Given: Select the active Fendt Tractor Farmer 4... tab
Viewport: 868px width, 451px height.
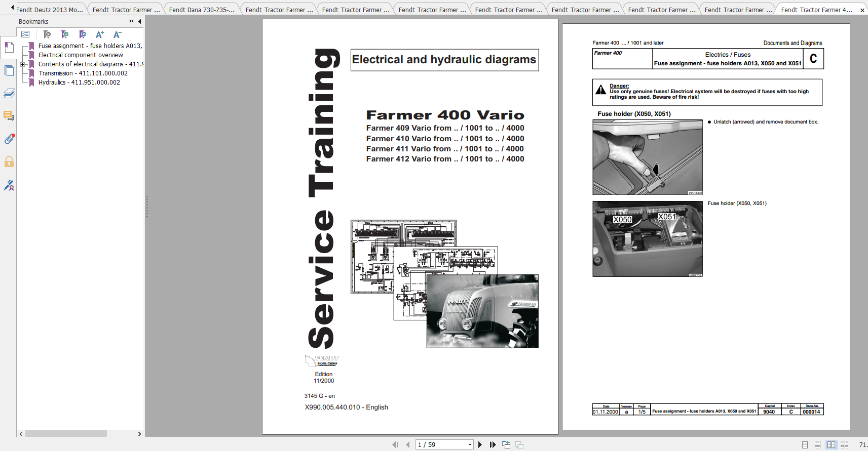Looking at the screenshot, I should tap(816, 10).
